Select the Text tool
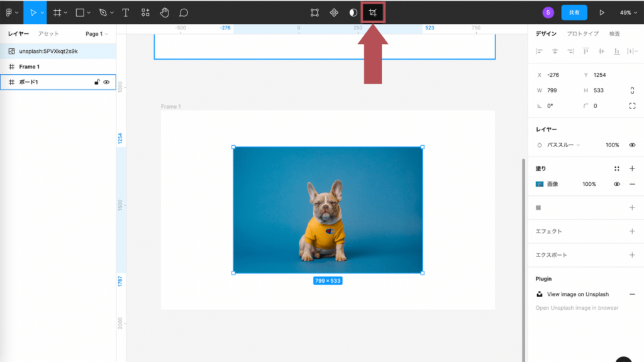Screen dimensions: 644x362 125,13
